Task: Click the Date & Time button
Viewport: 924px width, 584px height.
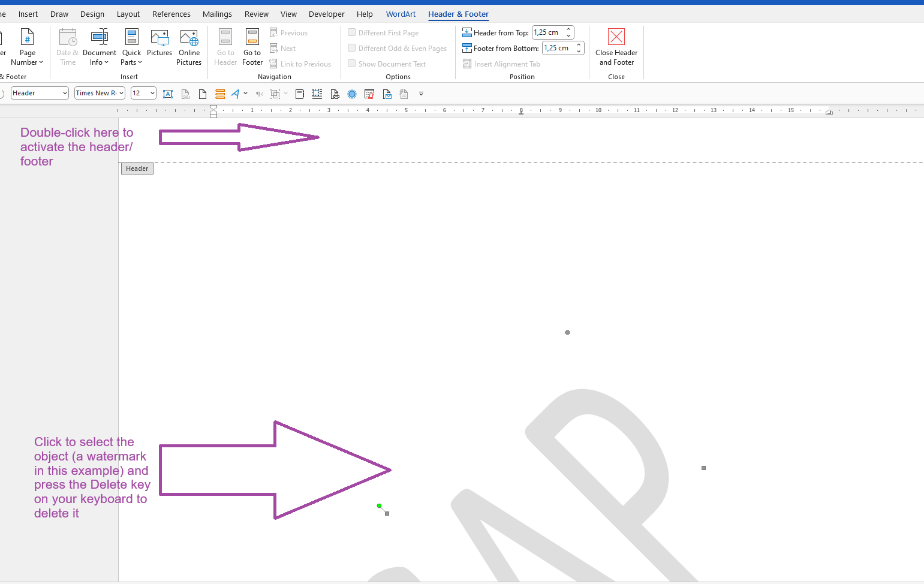Action: (x=67, y=47)
